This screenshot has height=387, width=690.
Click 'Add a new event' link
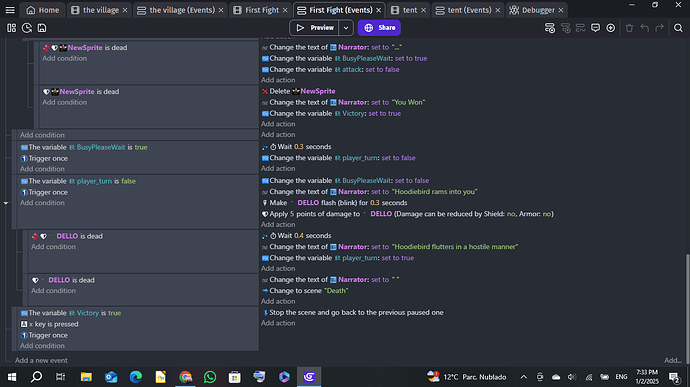tap(41, 360)
